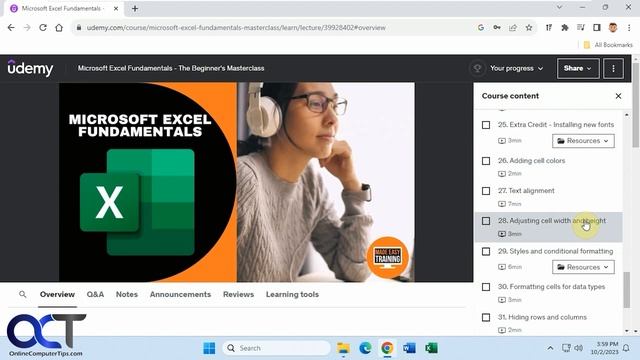Open lecture 28 Adjusting cell width and height
Image resolution: width=640 pixels, height=360 pixels.
(x=549, y=227)
